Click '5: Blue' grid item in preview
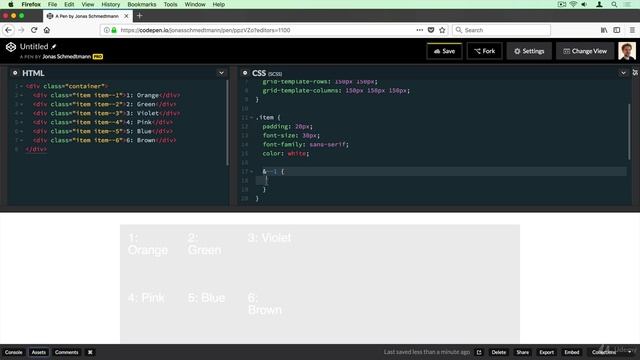Viewport: 640px width, 360px height. click(210, 314)
